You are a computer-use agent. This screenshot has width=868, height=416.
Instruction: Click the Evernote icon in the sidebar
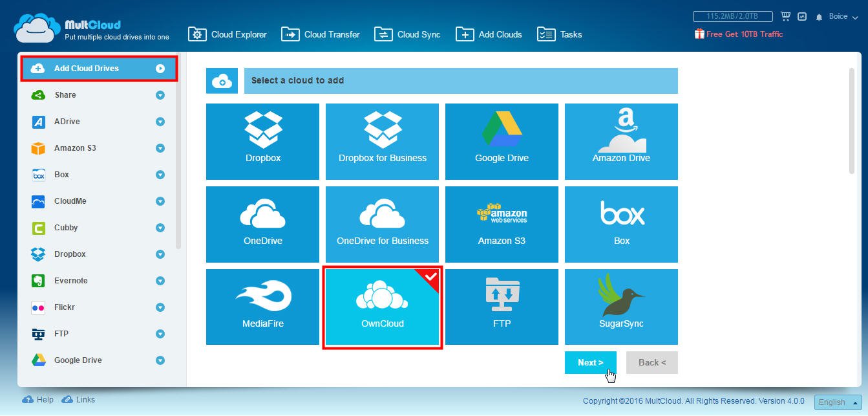tap(38, 281)
